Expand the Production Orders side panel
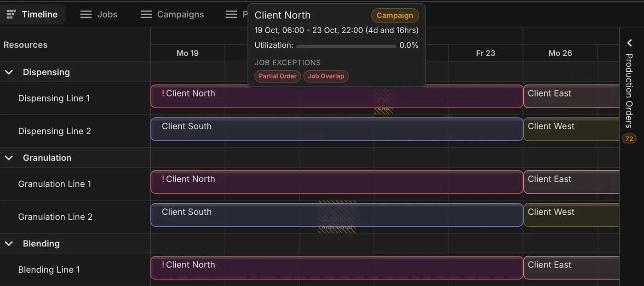Image resolution: width=644 pixels, height=286 pixels. 630,43
